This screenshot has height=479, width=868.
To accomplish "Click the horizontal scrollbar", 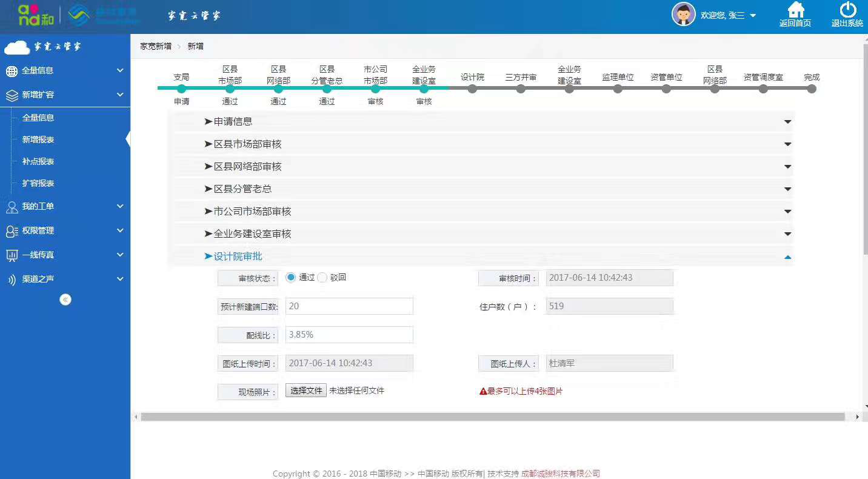I will coord(493,417).
